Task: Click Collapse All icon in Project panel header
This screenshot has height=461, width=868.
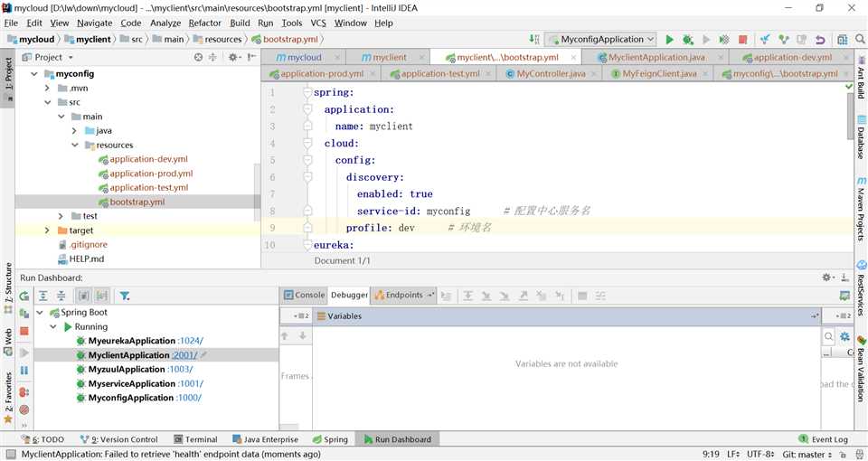Action: (x=212, y=57)
